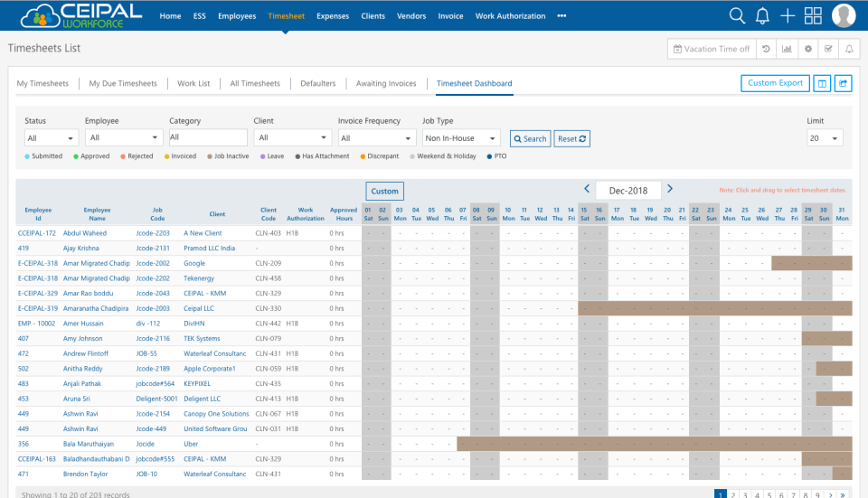Viewport: 868px width, 498px height.
Task: Click the plus quick-add icon
Action: coord(788,15)
